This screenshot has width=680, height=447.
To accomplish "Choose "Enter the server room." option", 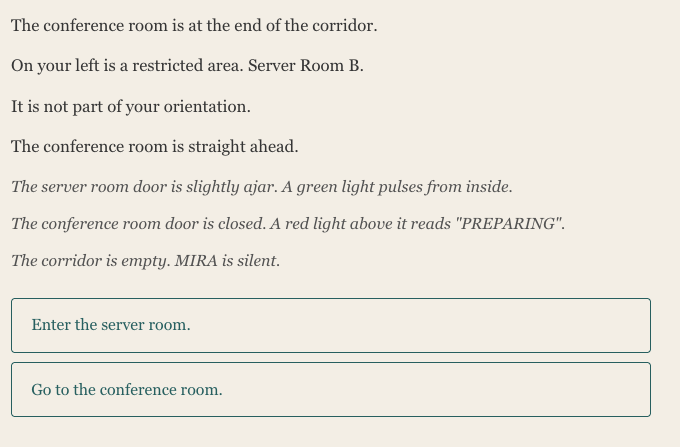I will point(330,325).
